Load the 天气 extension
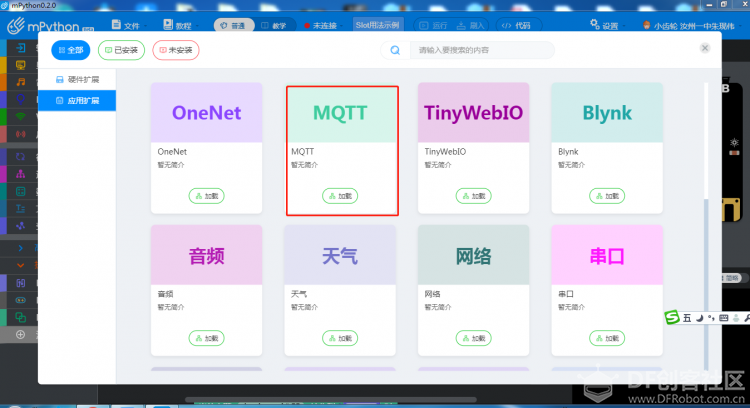750x408 pixels. point(340,338)
